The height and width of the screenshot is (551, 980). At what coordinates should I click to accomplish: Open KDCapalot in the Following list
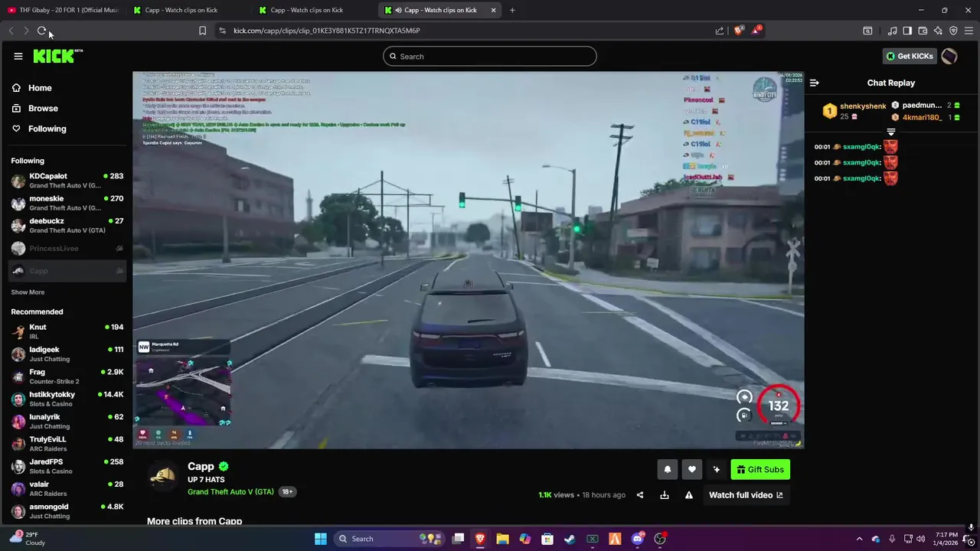click(67, 181)
